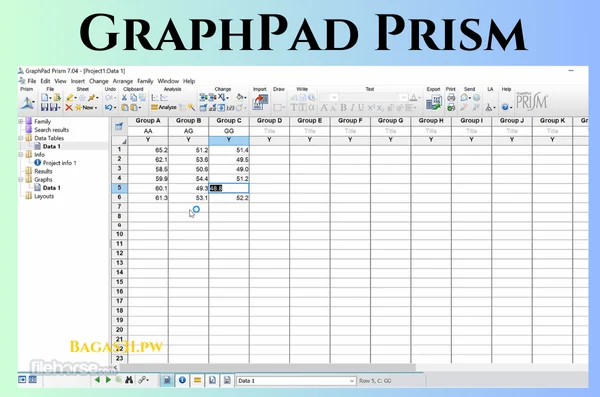600x397 pixels.
Task: Click the pencil highlight sheet icon
Action: click(x=70, y=98)
